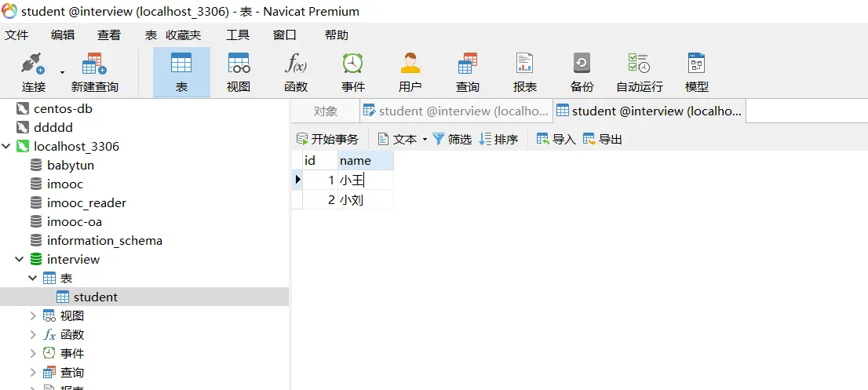The image size is (868, 390).
Task: Select the 视图 node in the tree
Action: pos(72,316)
